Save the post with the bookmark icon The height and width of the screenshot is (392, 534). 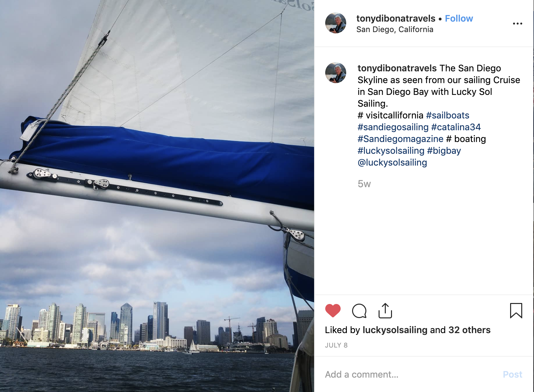(516, 311)
